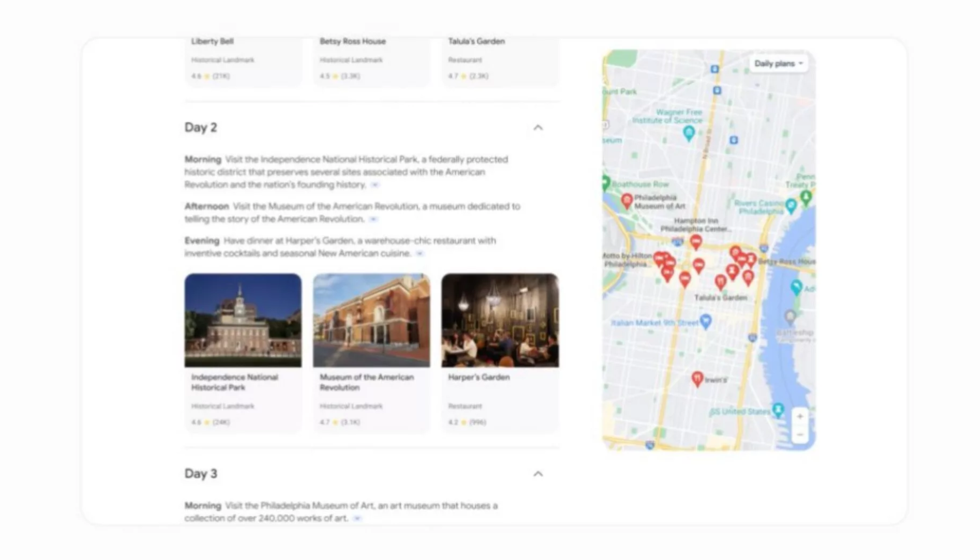
Task: Click the Liberty Bell card title
Action: point(212,41)
